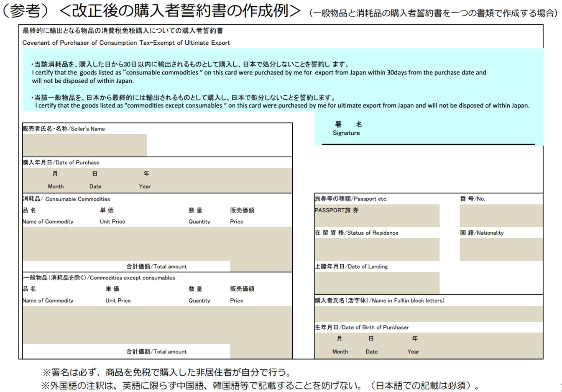Click the consumable commodities 30days certification English sentence

pos(259,77)
